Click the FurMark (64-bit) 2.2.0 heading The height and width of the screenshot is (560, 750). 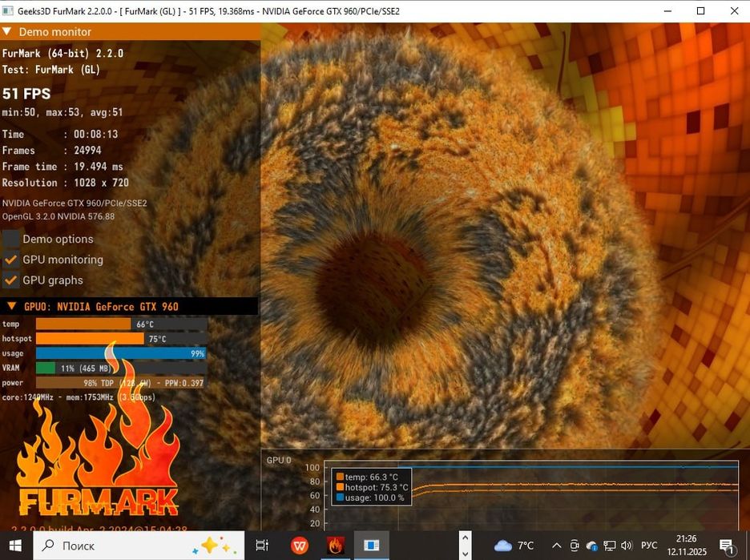pos(62,53)
